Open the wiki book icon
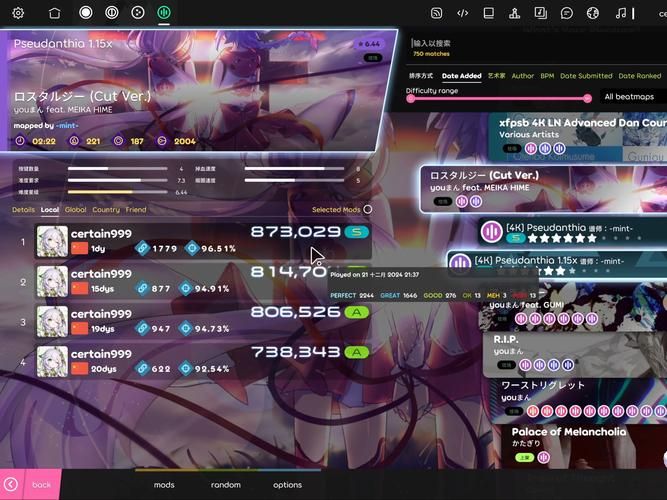 [488, 13]
